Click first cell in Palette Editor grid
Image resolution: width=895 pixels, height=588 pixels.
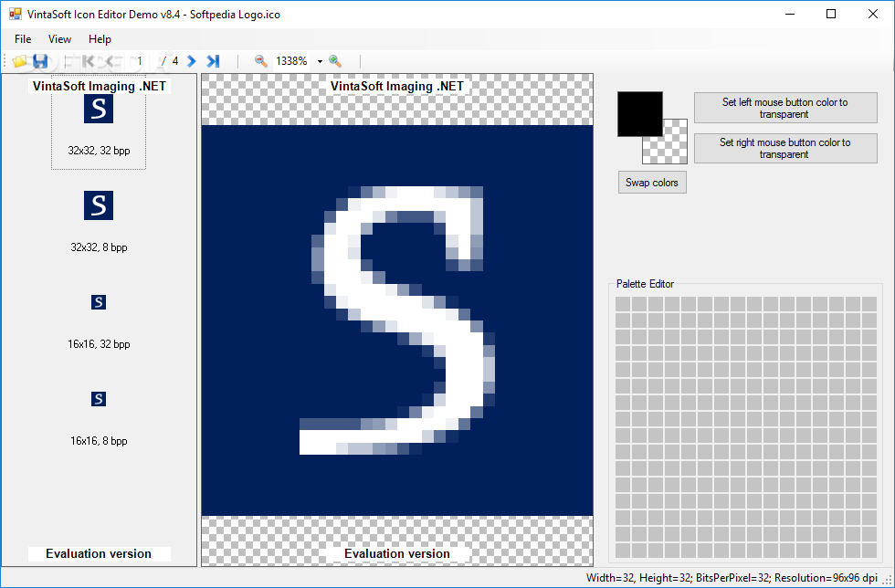[623, 304]
